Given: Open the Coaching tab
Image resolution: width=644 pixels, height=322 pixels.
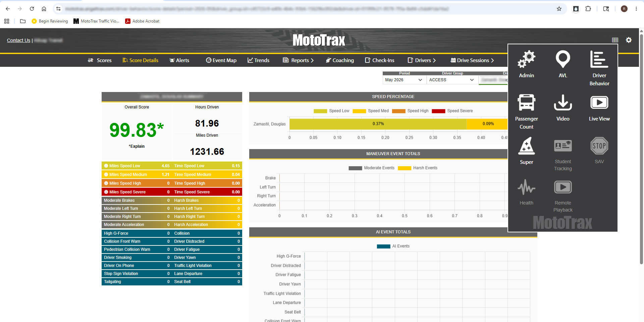Looking at the screenshot, I should (340, 60).
